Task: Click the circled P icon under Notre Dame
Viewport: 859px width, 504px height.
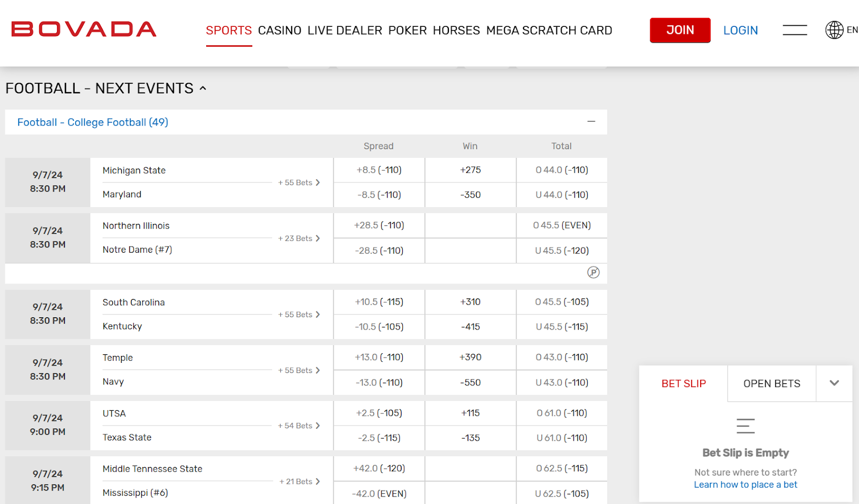Action: click(593, 273)
